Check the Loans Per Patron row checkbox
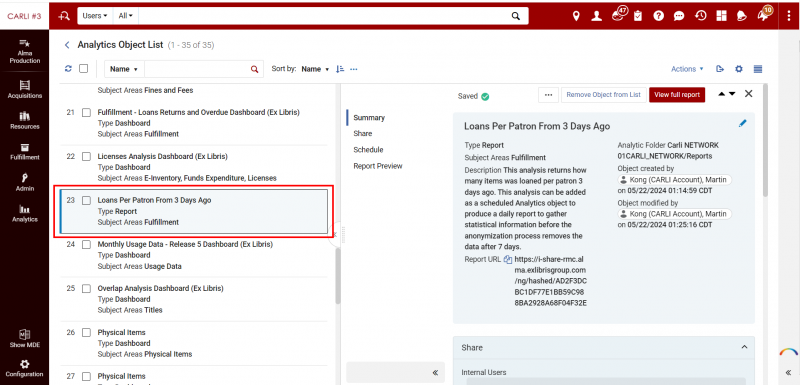Viewport: 800px width, 385px height. coord(86,200)
